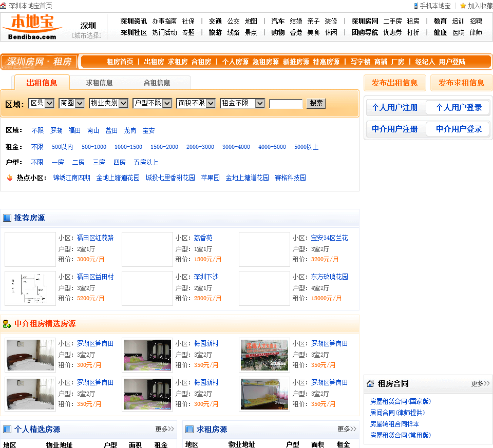Viewport: 493px width, 448px height.
Task: Click the list icon beside 个人精选房源
Action: [x=7, y=429]
